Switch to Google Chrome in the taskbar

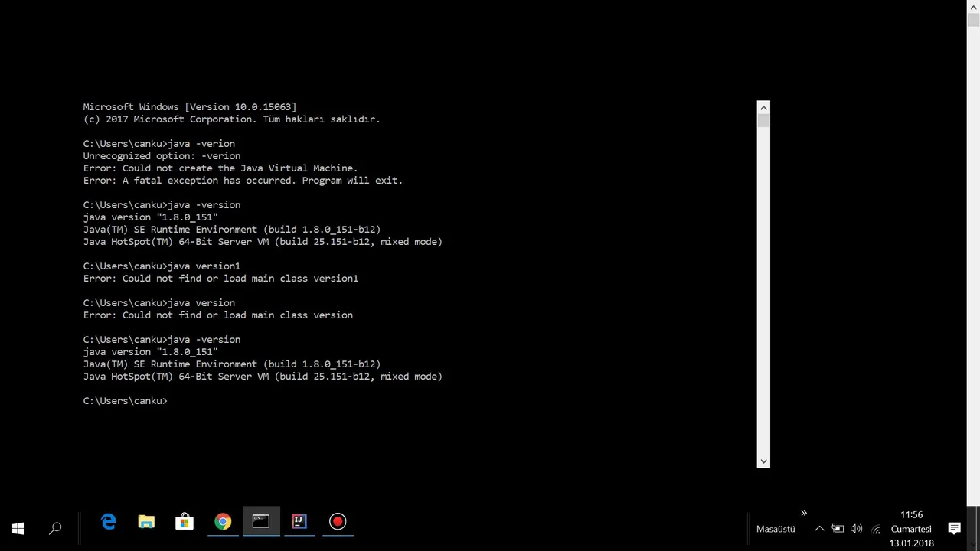coord(223,522)
